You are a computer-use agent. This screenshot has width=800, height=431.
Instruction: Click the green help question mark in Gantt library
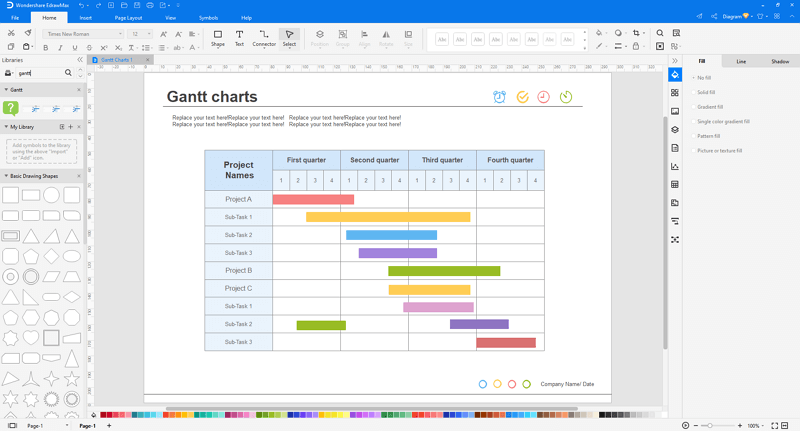pos(11,108)
